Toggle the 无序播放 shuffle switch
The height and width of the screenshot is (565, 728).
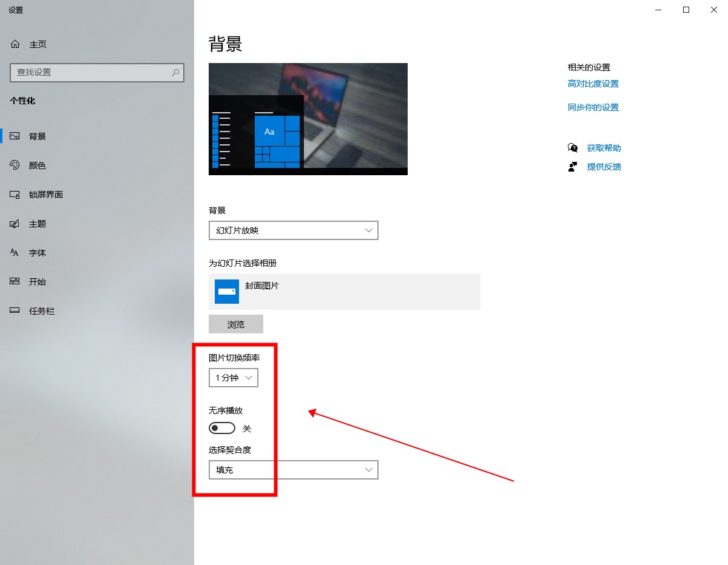(221, 429)
